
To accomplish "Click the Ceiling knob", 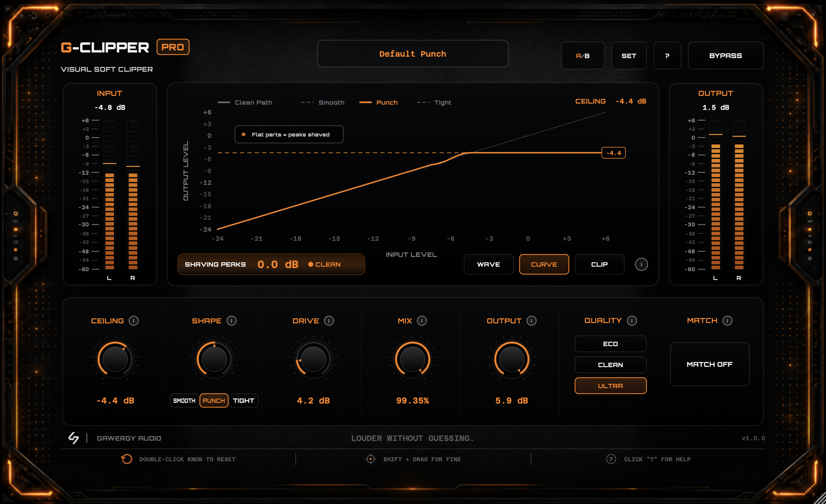I will click(115, 359).
